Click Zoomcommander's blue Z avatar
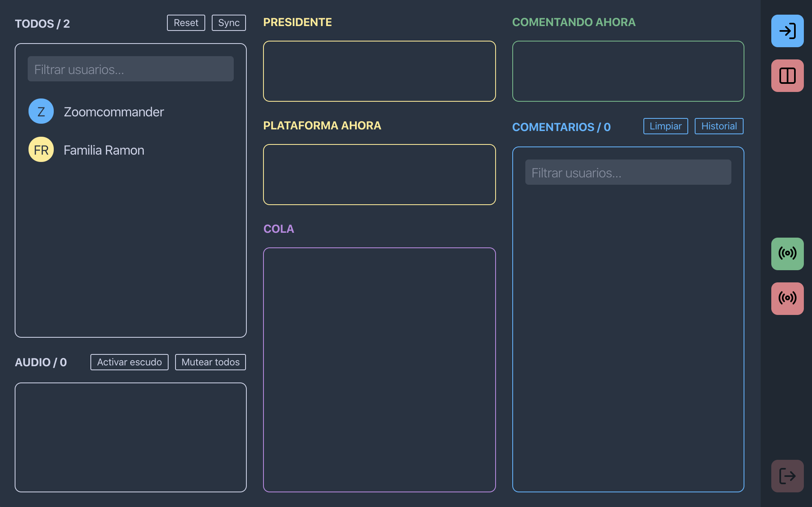The height and width of the screenshot is (507, 812). tap(41, 111)
